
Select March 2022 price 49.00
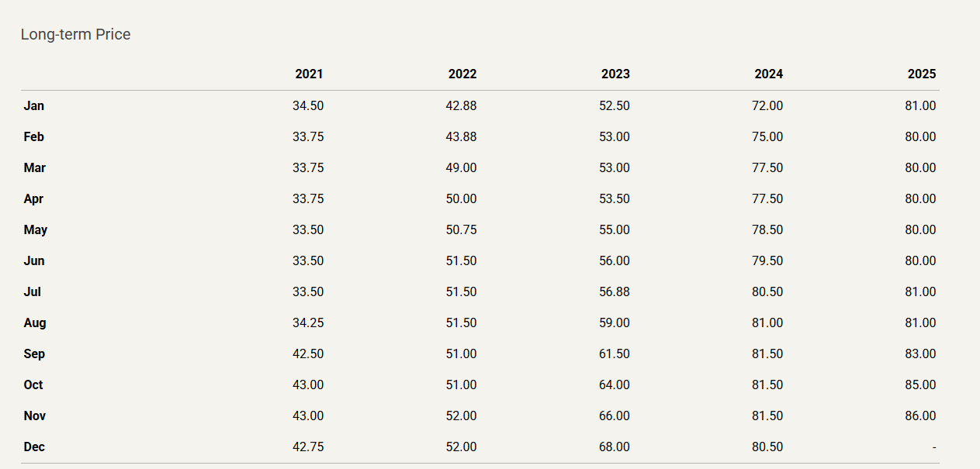(x=462, y=167)
